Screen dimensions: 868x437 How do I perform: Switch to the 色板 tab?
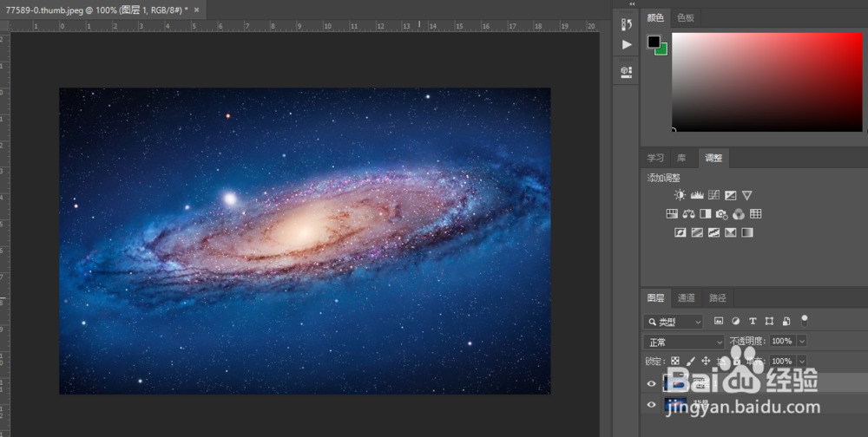[686, 17]
